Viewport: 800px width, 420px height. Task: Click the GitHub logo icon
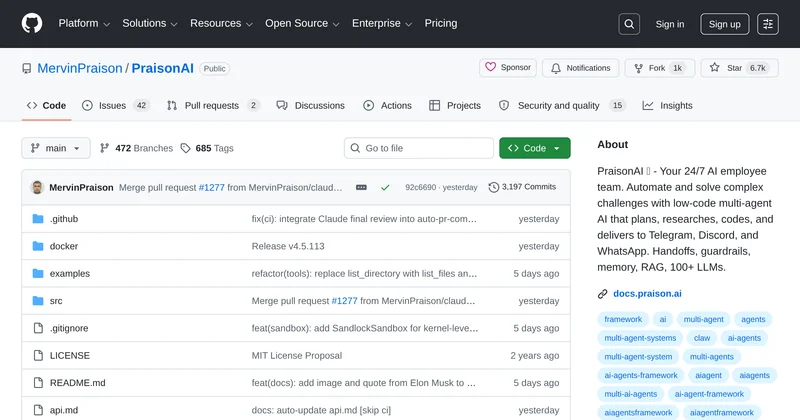[32, 24]
